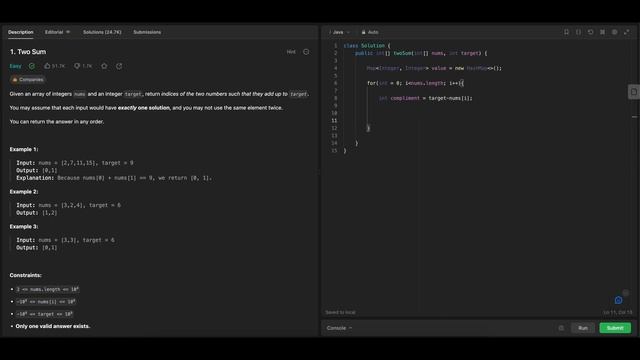640x360 pixels.
Task: Click the 'Saved to local' status text
Action: coord(340,312)
